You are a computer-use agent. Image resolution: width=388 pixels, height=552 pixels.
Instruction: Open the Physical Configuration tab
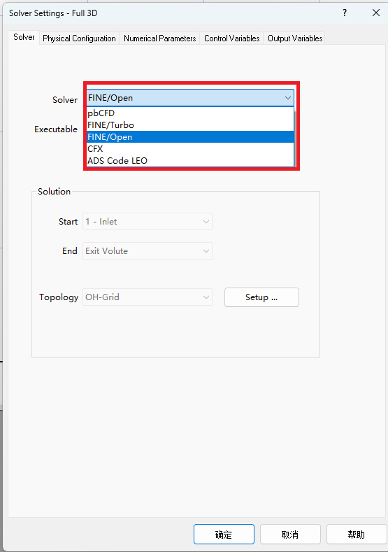pyautogui.click(x=79, y=38)
